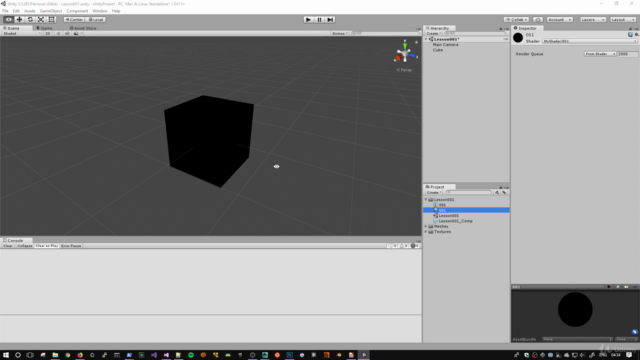Toggle the Hierarchy panel lock
This screenshot has height=360, width=640.
(x=501, y=29)
